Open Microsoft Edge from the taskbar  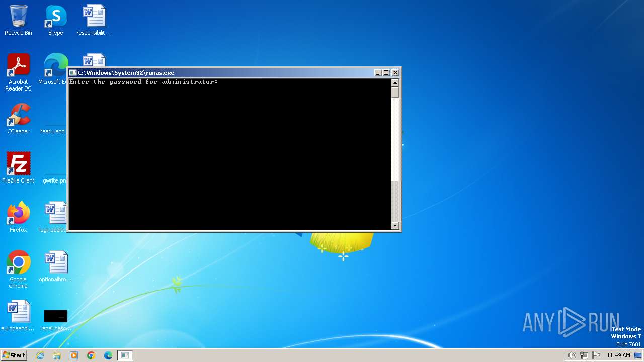click(108, 355)
